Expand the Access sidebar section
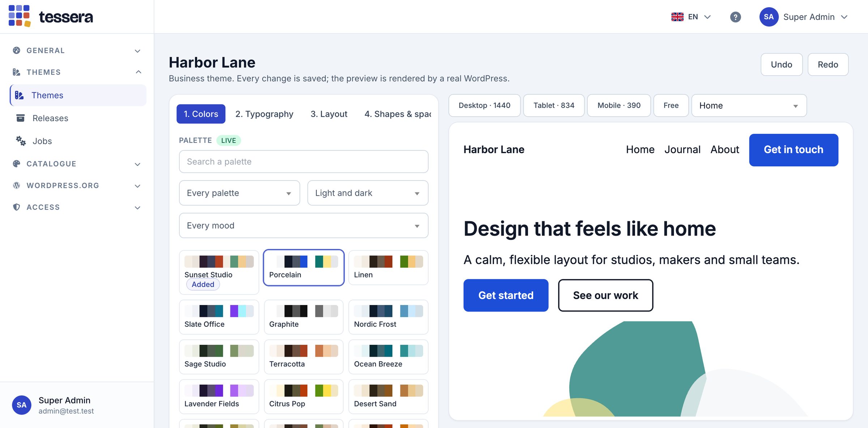 [77, 207]
